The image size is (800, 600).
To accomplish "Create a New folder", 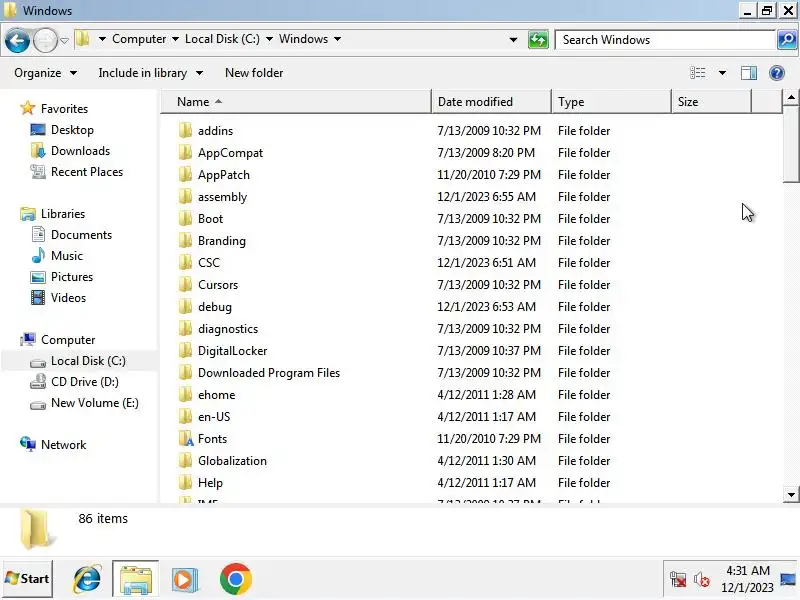I will pyautogui.click(x=254, y=73).
